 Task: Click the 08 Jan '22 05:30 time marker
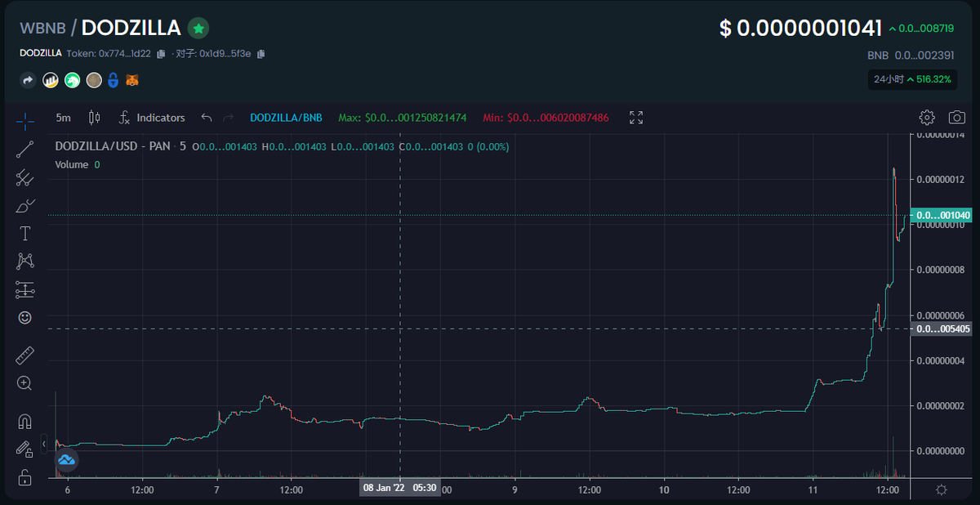coord(399,488)
